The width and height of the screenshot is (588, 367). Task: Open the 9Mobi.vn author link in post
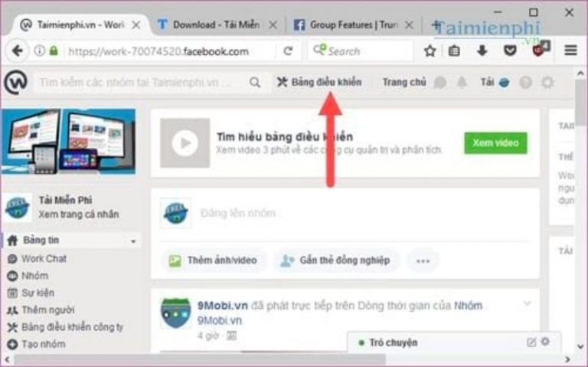[x=223, y=306]
